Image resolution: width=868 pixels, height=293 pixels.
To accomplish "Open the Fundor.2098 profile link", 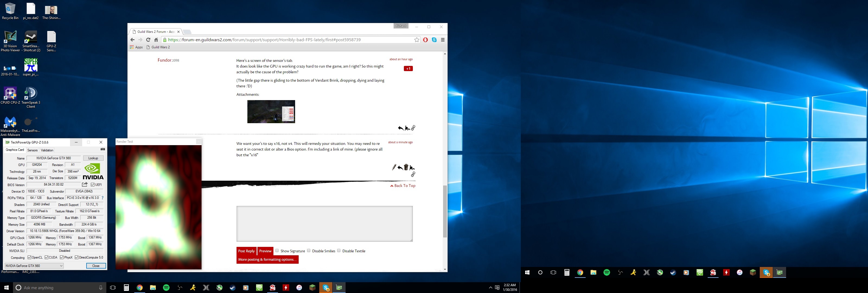I will pos(168,60).
